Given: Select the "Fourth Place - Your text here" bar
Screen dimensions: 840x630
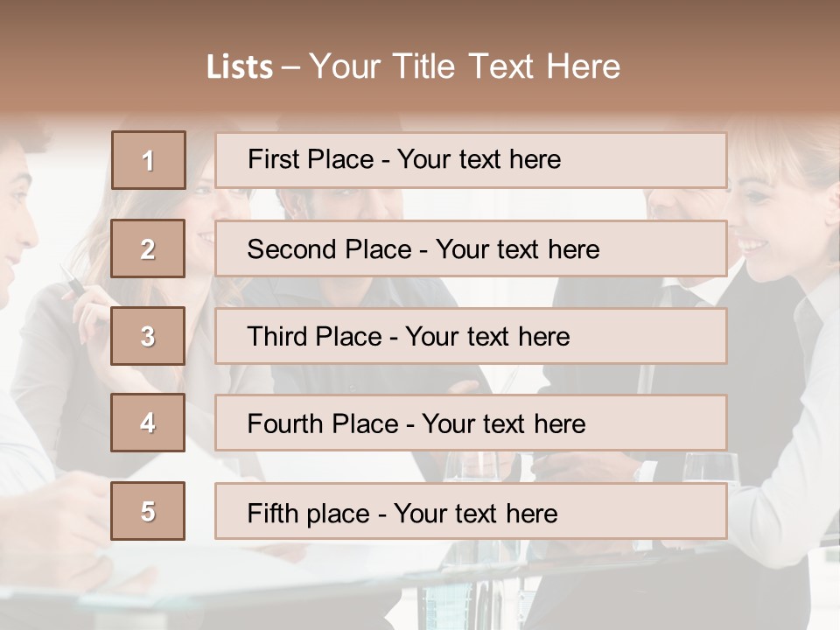Looking at the screenshot, I should (x=471, y=423).
